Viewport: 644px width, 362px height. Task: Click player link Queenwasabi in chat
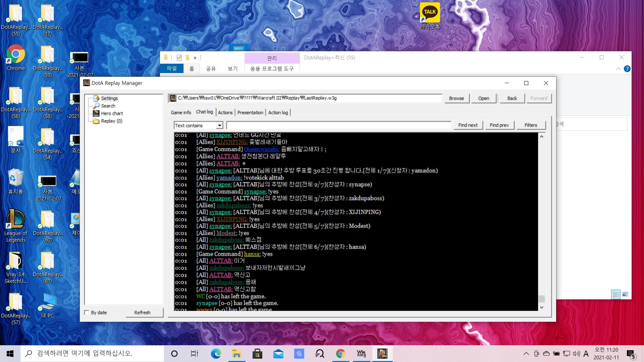(x=262, y=149)
